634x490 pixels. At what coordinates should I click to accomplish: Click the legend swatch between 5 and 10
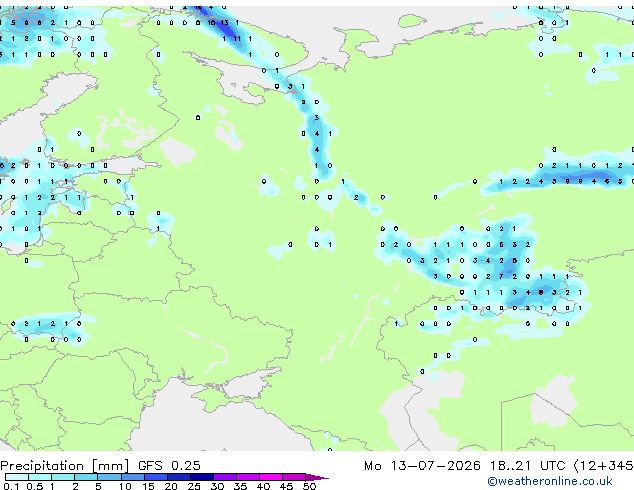(109, 477)
